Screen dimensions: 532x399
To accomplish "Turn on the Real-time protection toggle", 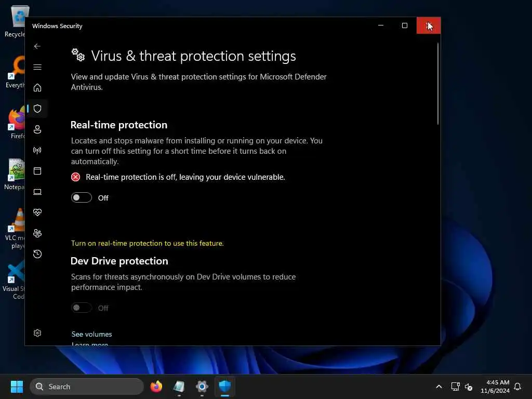I will pyautogui.click(x=82, y=197).
